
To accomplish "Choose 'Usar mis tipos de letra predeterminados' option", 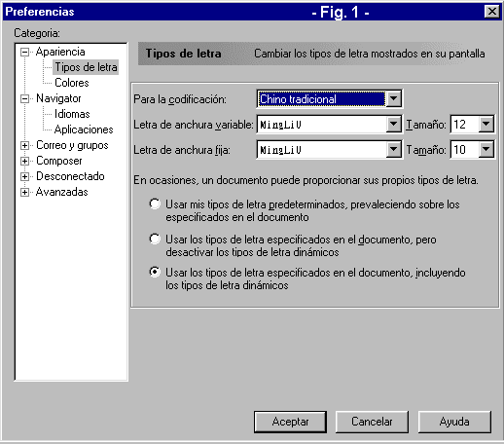I will [155, 204].
